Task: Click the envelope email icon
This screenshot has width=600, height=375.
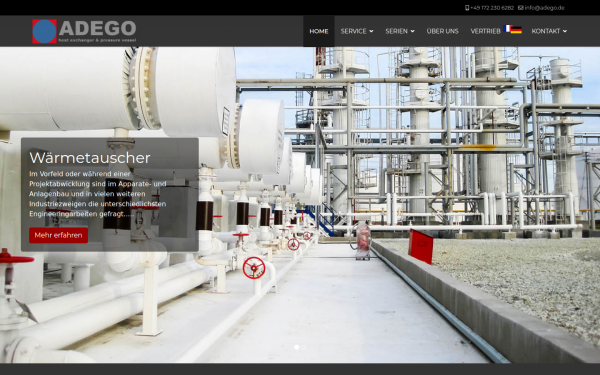Action: pos(520,8)
